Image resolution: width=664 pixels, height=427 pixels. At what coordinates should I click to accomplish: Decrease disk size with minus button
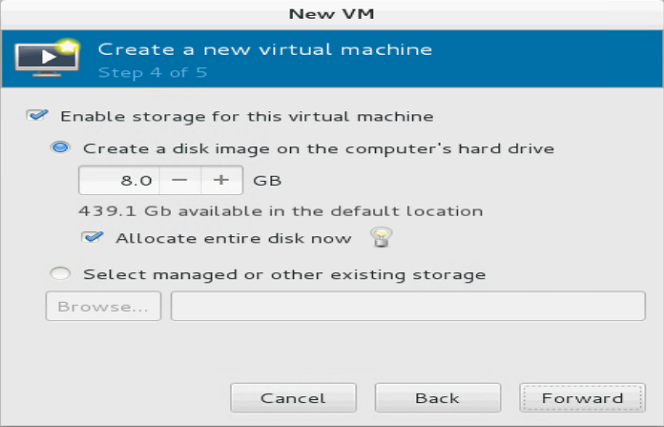[x=180, y=180]
